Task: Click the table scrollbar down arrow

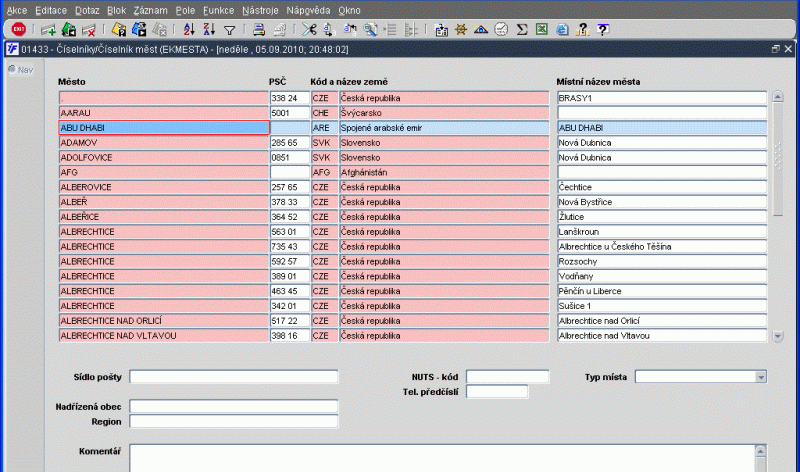Action: [x=778, y=336]
